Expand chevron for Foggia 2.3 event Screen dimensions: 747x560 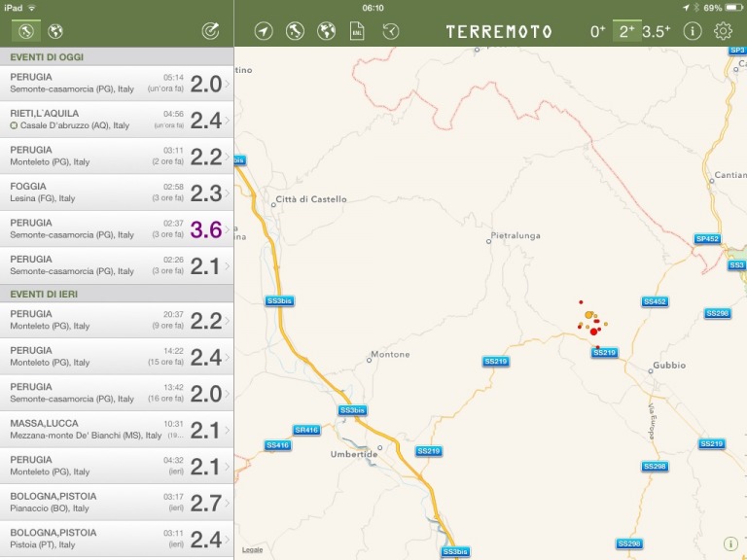[x=228, y=192]
